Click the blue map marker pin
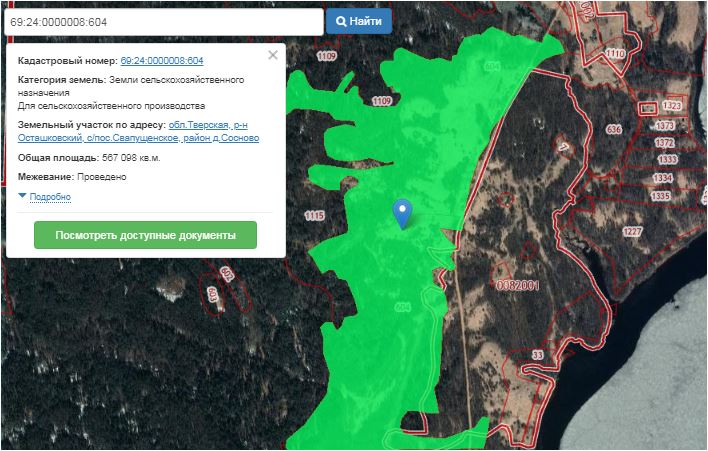The height and width of the screenshot is (451, 708). point(402,212)
